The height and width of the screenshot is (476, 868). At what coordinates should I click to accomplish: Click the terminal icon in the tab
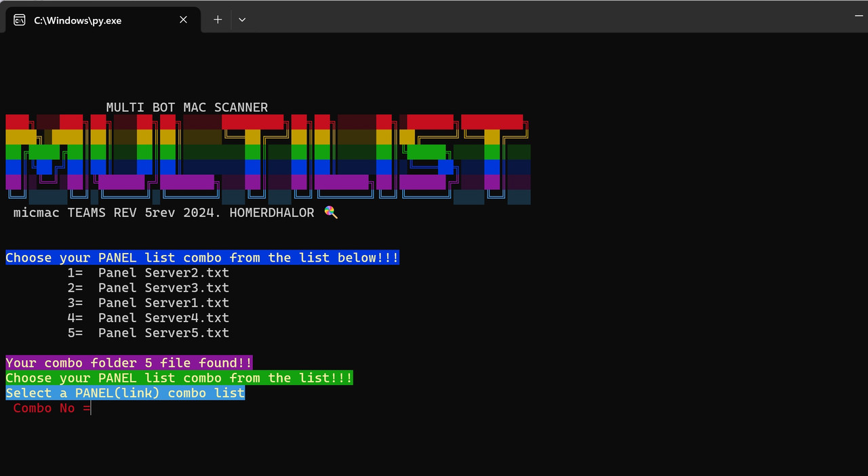point(20,20)
